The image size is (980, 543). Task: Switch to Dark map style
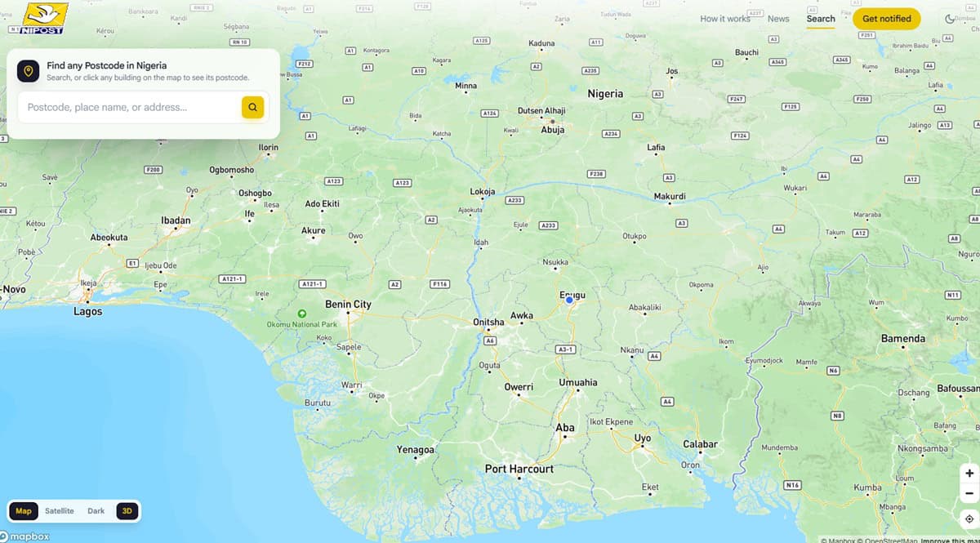click(x=96, y=511)
